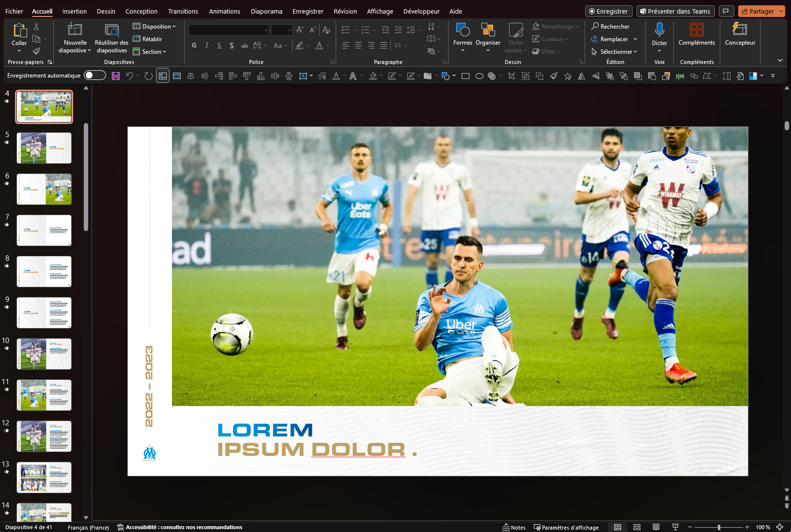Click Paramètres d'affichage in status bar
Viewport: 791px width, 532px height.
[x=566, y=527]
